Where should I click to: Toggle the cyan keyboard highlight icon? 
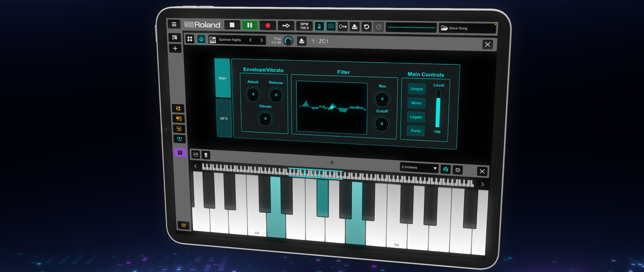[446, 169]
